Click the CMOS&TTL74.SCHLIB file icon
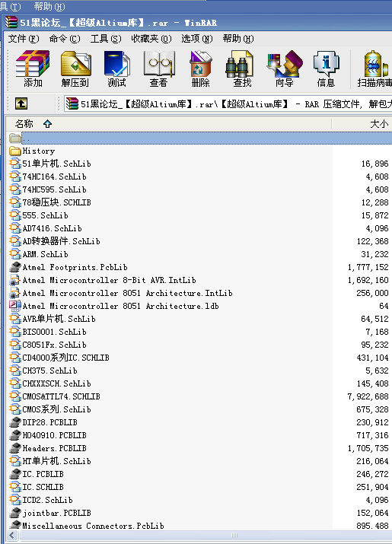392x544 pixels. pos(15,396)
